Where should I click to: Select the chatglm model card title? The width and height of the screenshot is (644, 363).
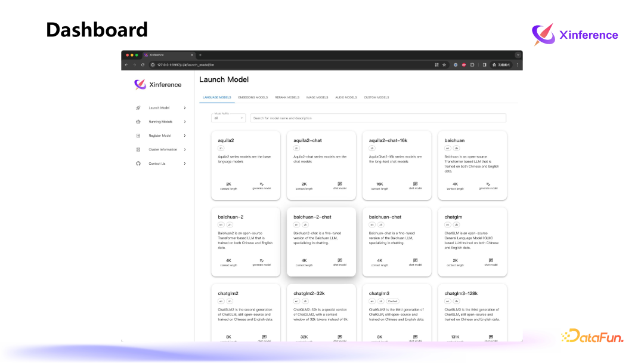pyautogui.click(x=453, y=217)
